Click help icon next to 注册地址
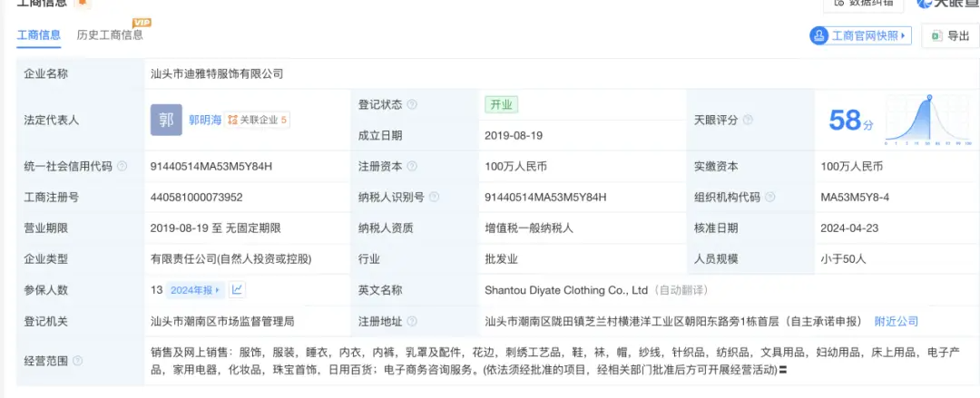 coord(412,322)
